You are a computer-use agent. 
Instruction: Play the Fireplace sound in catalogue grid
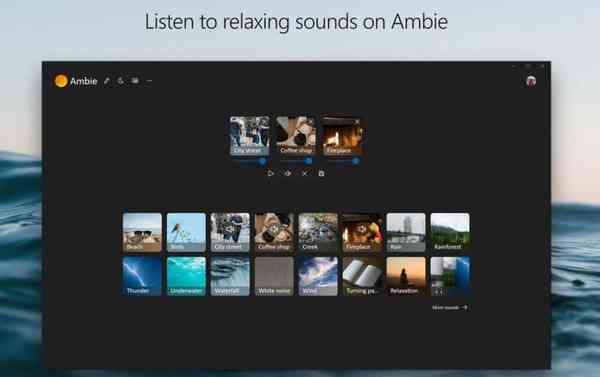[x=362, y=232]
